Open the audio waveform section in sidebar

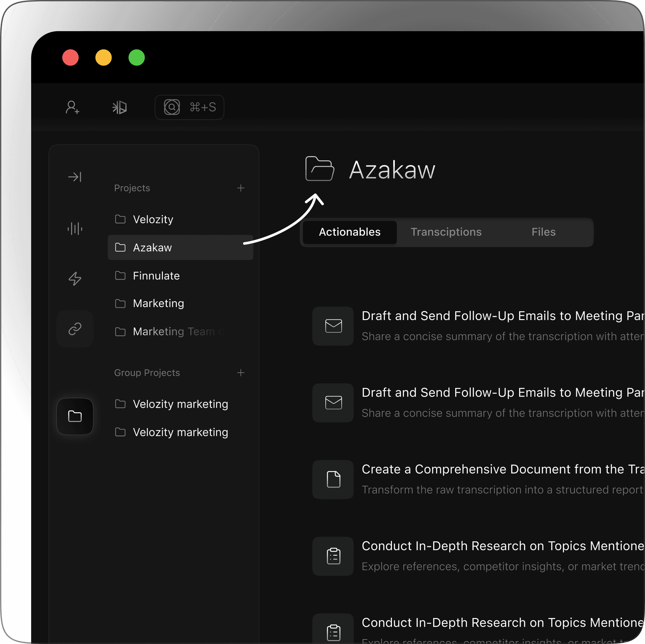tap(75, 229)
